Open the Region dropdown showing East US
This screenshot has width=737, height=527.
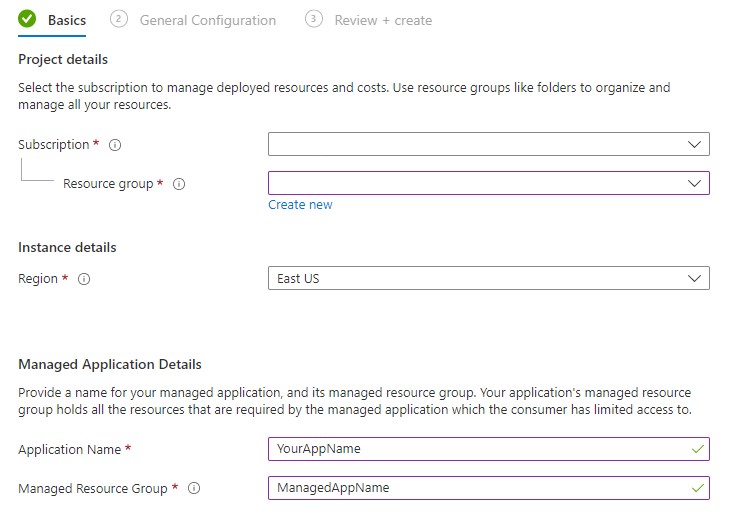point(488,278)
